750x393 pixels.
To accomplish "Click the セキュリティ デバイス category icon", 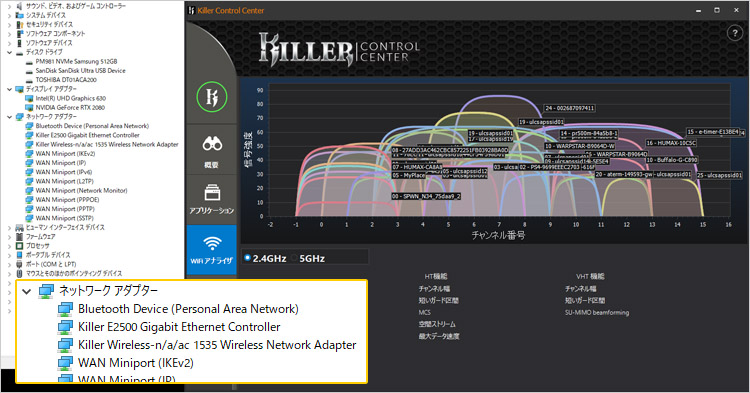I will (x=20, y=24).
